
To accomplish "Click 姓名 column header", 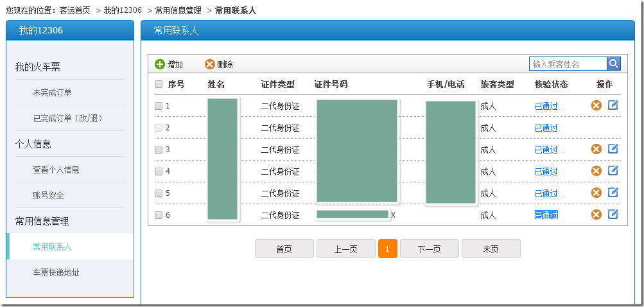I will pyautogui.click(x=216, y=85).
